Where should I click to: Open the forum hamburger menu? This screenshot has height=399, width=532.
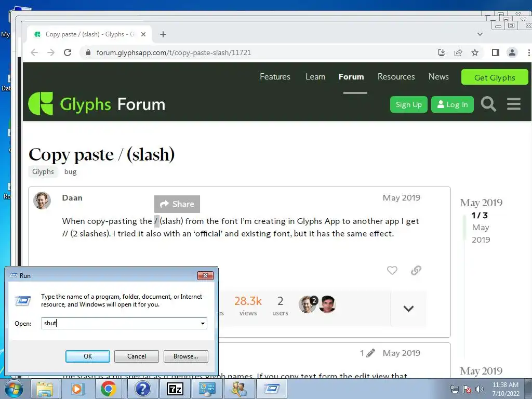point(514,104)
